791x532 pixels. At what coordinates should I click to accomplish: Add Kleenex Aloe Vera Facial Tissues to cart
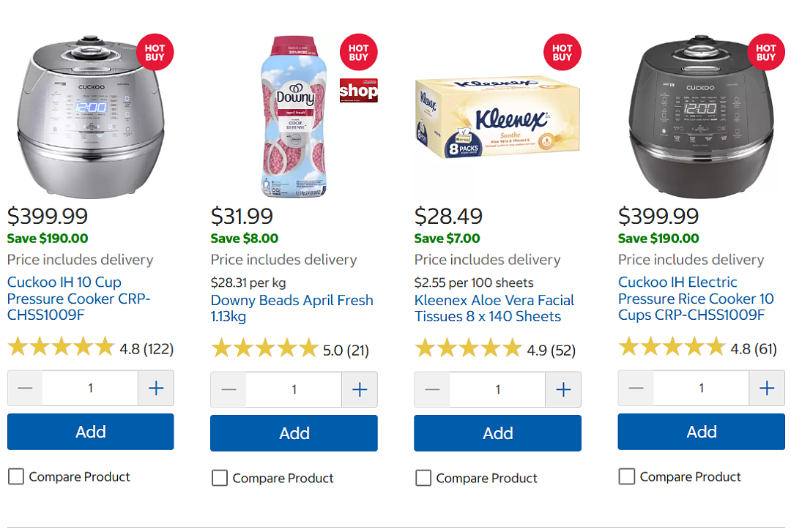497,433
